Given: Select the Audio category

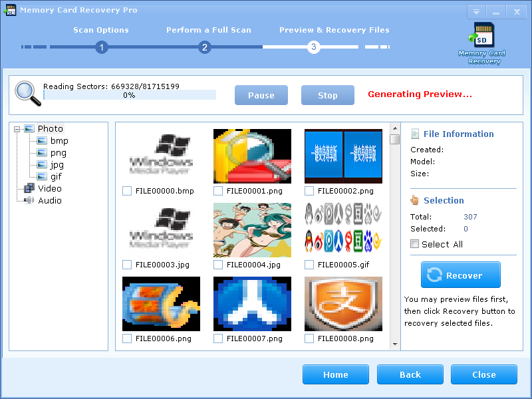Looking at the screenshot, I should tap(50, 200).
